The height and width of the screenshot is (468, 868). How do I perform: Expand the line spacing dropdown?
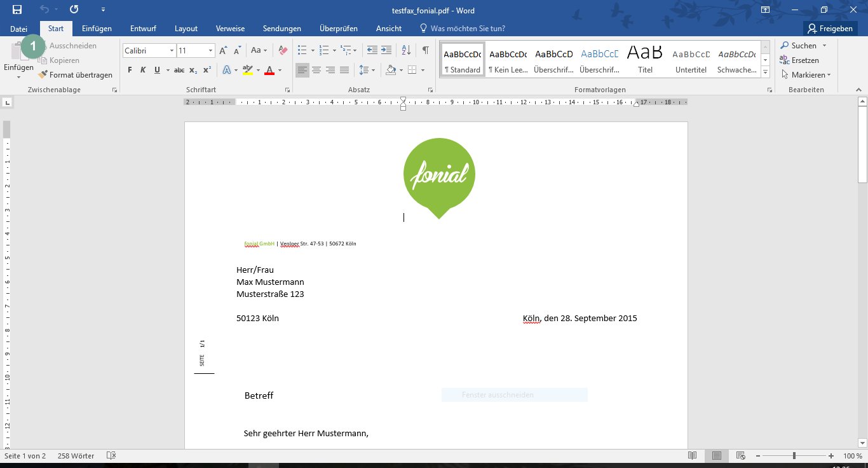[374, 70]
